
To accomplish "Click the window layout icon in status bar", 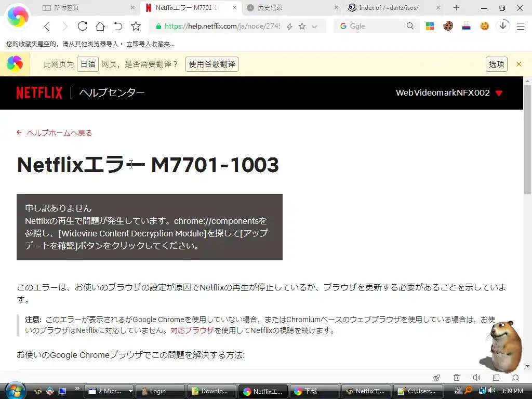I will pyautogui.click(x=496, y=378).
